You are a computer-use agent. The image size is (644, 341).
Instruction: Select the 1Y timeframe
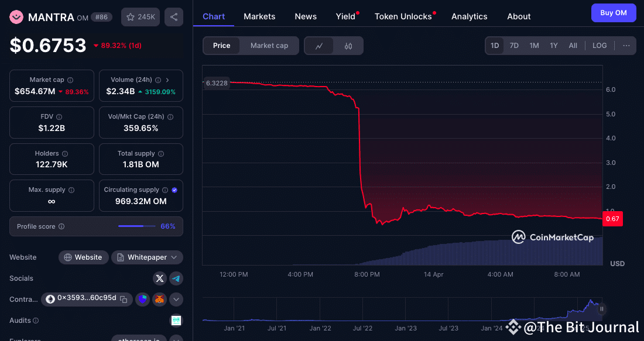[553, 45]
